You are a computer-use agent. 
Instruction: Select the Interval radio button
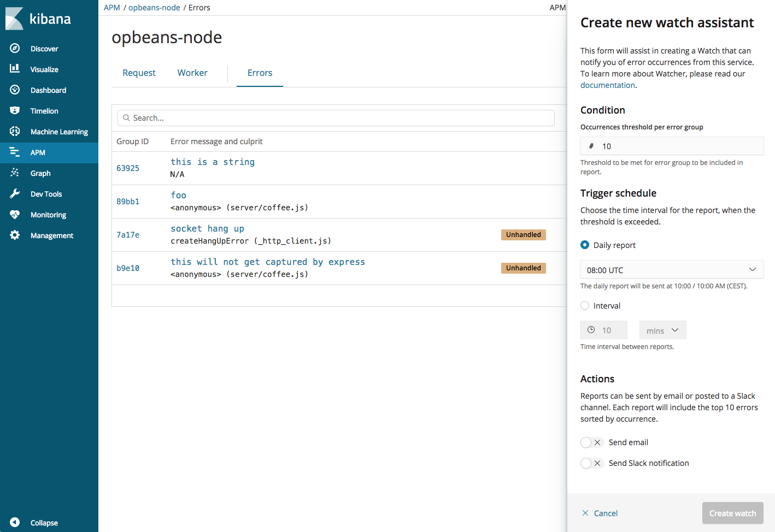[x=584, y=305]
